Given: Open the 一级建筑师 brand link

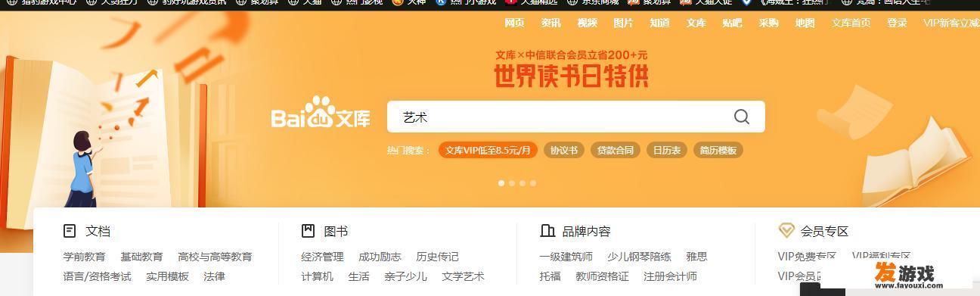Looking at the screenshot, I should coord(566,257).
